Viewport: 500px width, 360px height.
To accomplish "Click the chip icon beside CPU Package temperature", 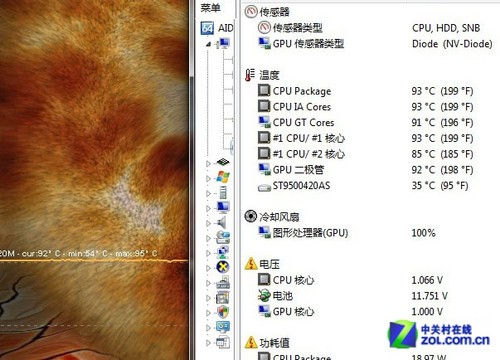I will (x=264, y=91).
